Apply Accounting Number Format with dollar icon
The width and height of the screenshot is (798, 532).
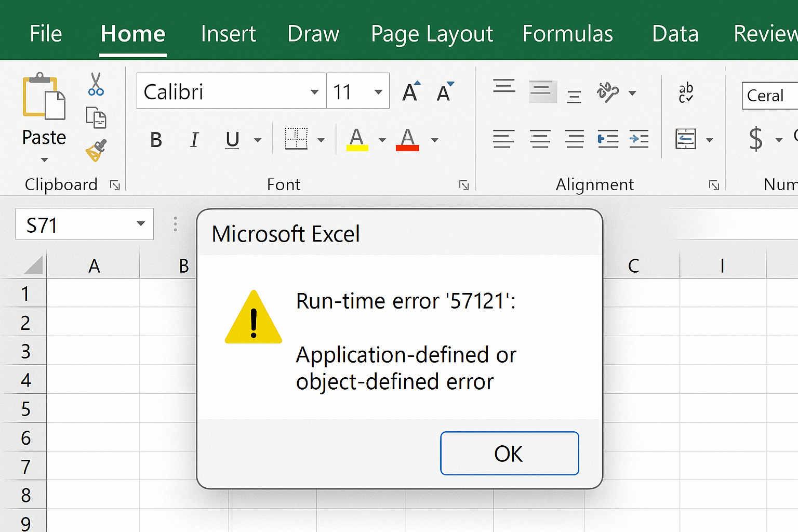[755, 139]
